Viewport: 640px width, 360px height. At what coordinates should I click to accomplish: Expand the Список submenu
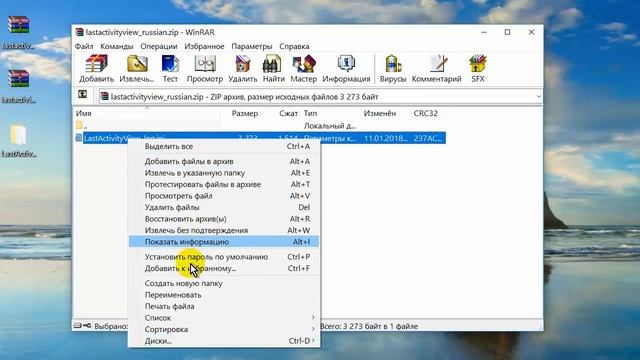tap(224, 318)
